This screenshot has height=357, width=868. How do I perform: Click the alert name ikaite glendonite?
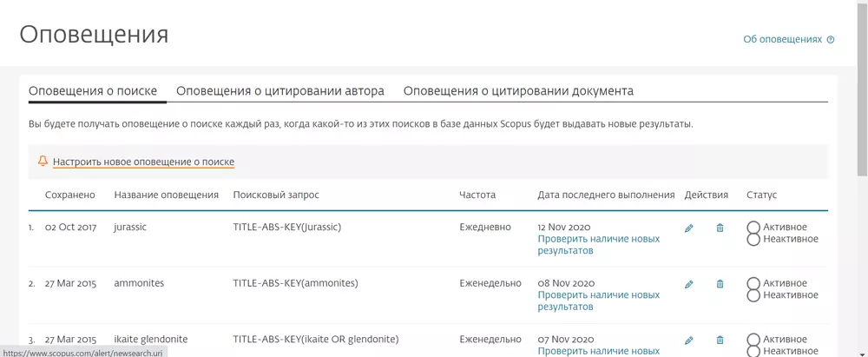click(x=150, y=339)
